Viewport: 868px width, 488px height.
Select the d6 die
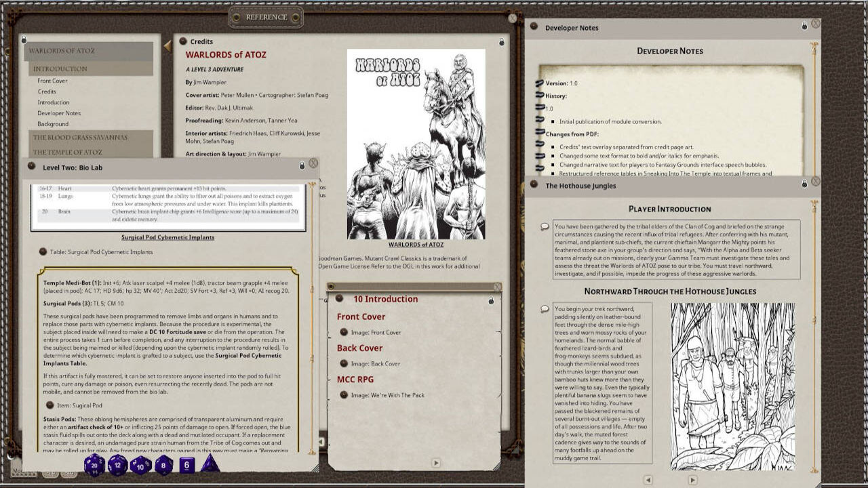click(186, 466)
